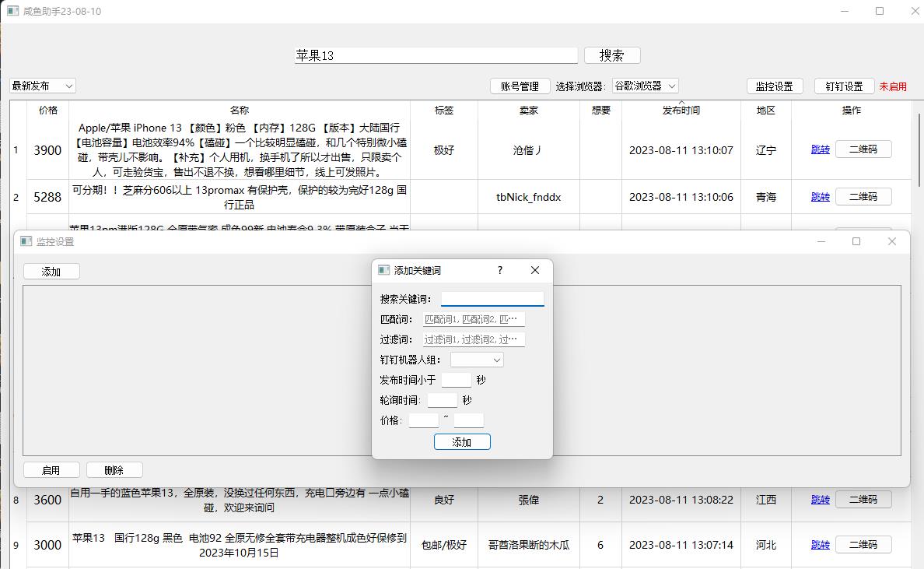
Task: Click the 匹配词 input field
Action: pyautogui.click(x=474, y=319)
